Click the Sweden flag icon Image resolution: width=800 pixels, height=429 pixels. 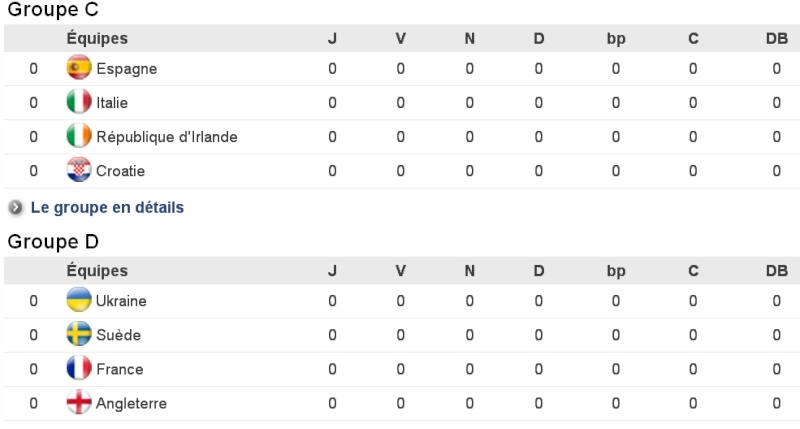(79, 334)
